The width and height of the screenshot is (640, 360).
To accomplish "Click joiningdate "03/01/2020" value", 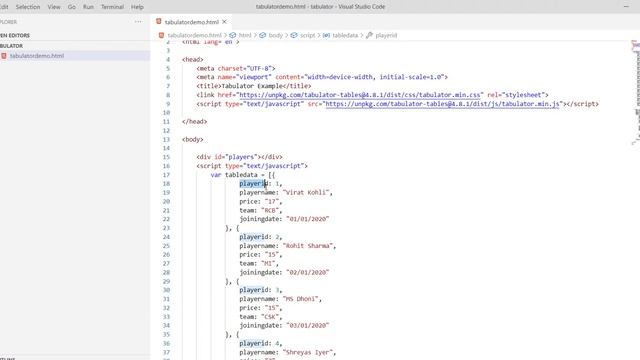I will coord(307,326).
